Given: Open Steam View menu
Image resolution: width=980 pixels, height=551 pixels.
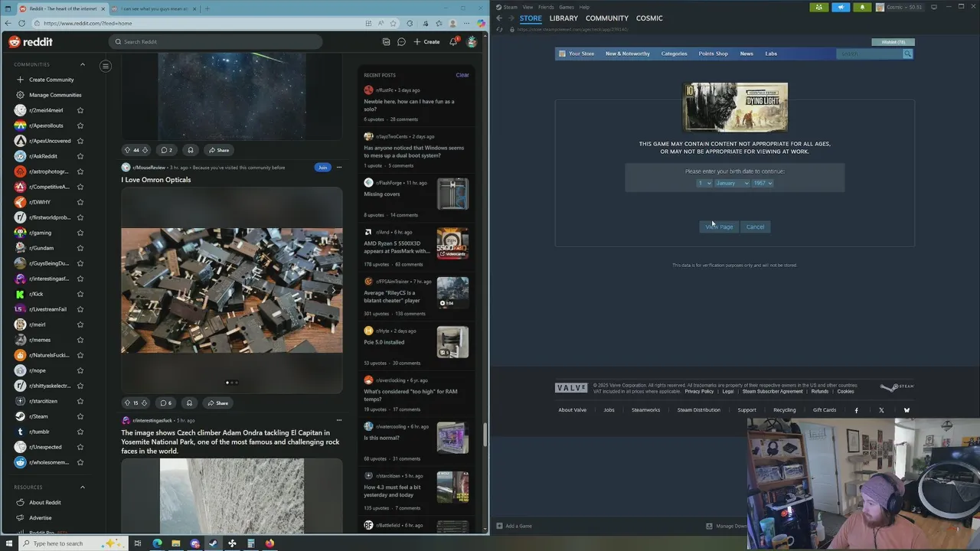Looking at the screenshot, I should pos(528,7).
